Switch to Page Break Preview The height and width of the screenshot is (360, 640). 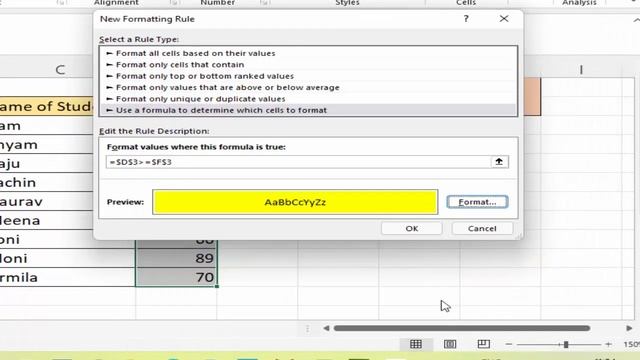point(484,344)
